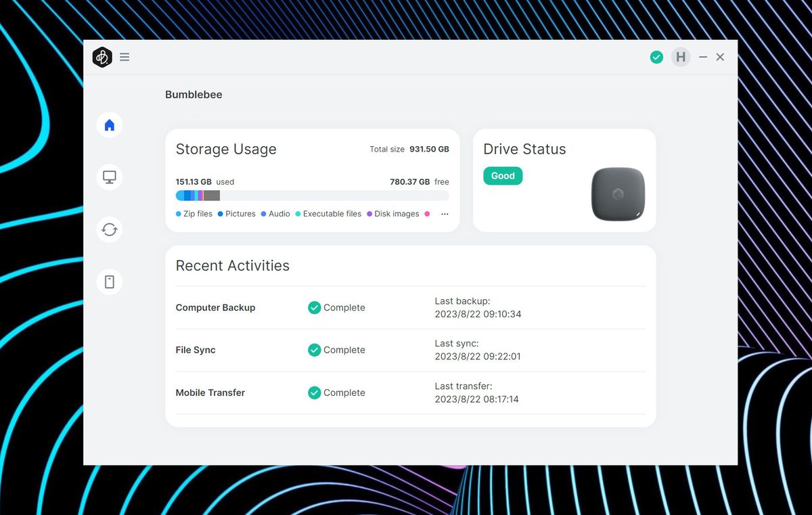Viewport: 812px width, 515px height.
Task: Click the storage usage progress bar
Action: pyautogui.click(x=312, y=195)
